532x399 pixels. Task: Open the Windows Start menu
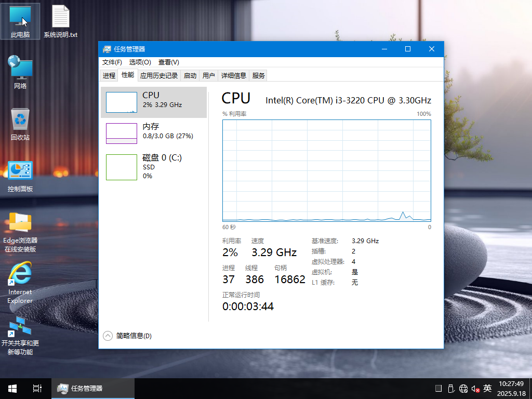[12, 389]
